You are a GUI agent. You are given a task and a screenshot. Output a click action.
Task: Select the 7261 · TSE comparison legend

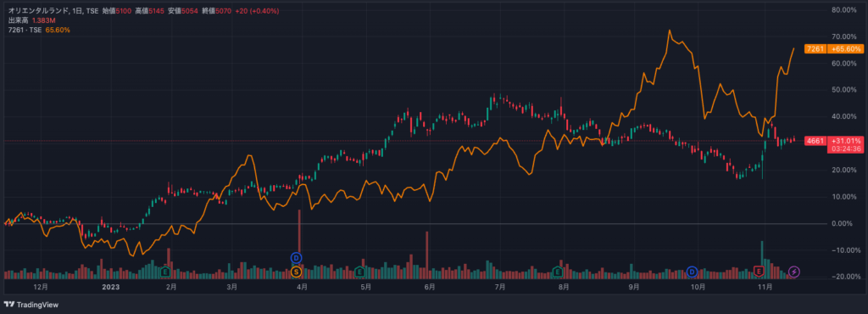25,30
